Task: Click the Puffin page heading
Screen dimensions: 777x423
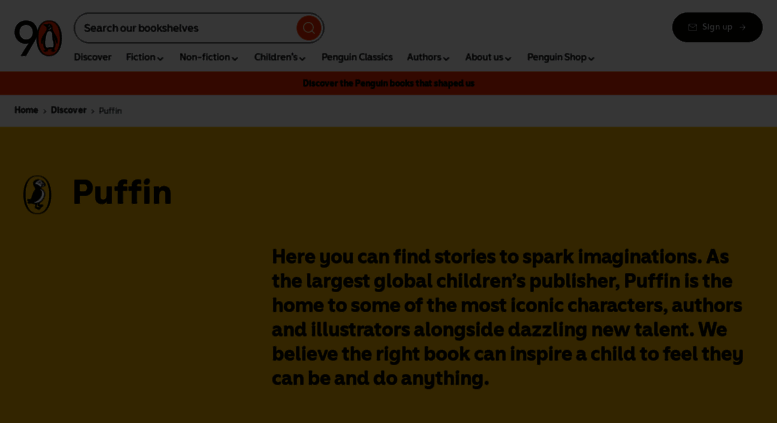Action: (122, 192)
